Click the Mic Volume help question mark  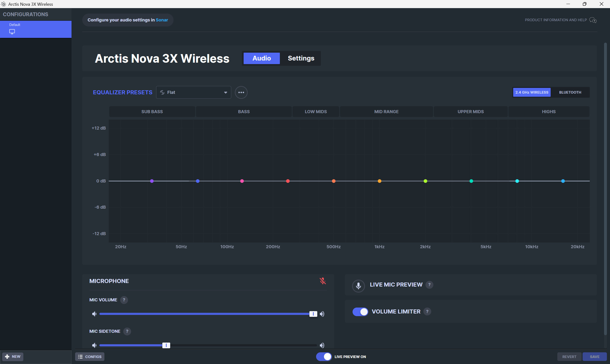pyautogui.click(x=124, y=300)
